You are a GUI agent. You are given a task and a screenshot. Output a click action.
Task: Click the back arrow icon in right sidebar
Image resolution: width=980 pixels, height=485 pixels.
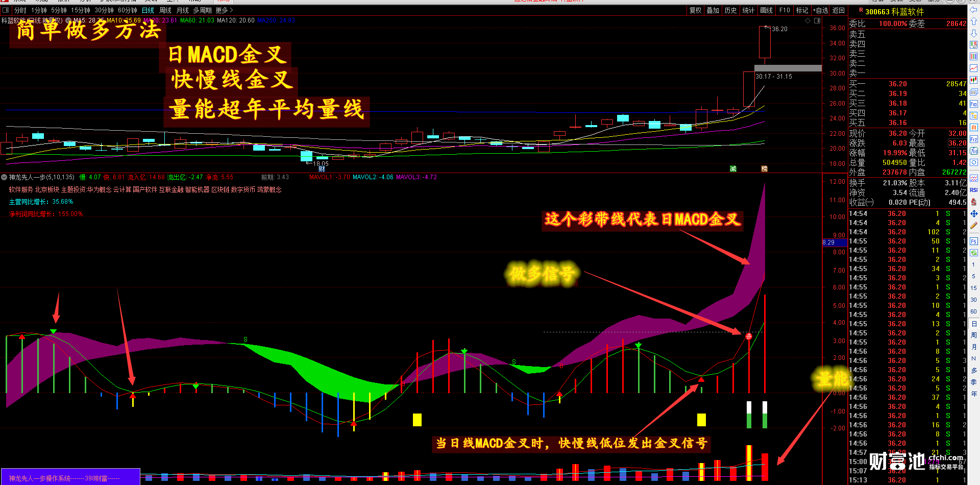[973, 10]
